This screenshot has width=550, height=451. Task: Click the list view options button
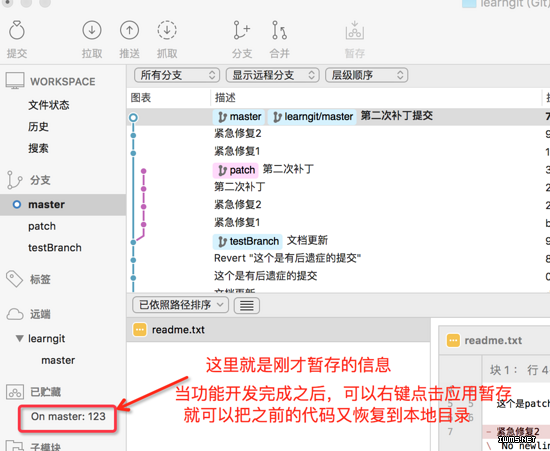[x=247, y=305]
